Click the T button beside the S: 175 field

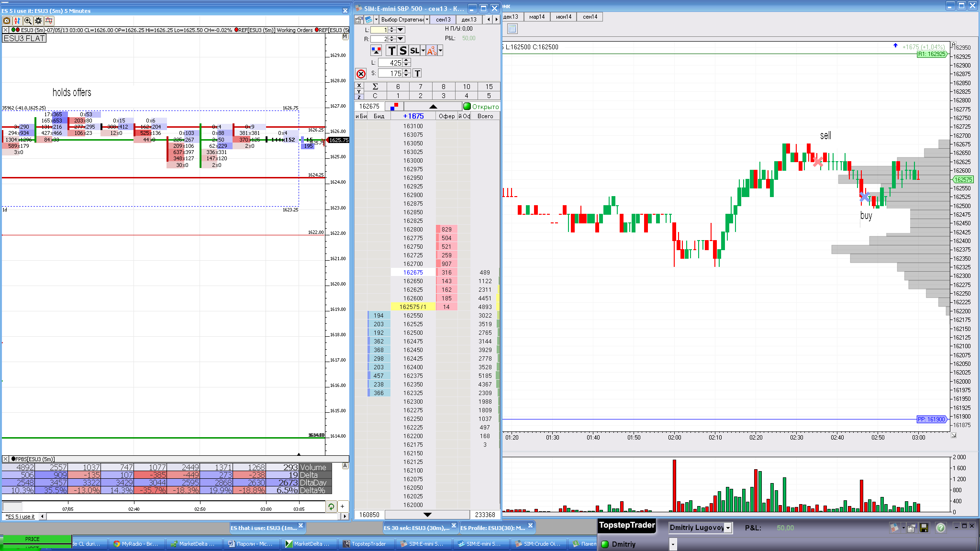pyautogui.click(x=418, y=73)
